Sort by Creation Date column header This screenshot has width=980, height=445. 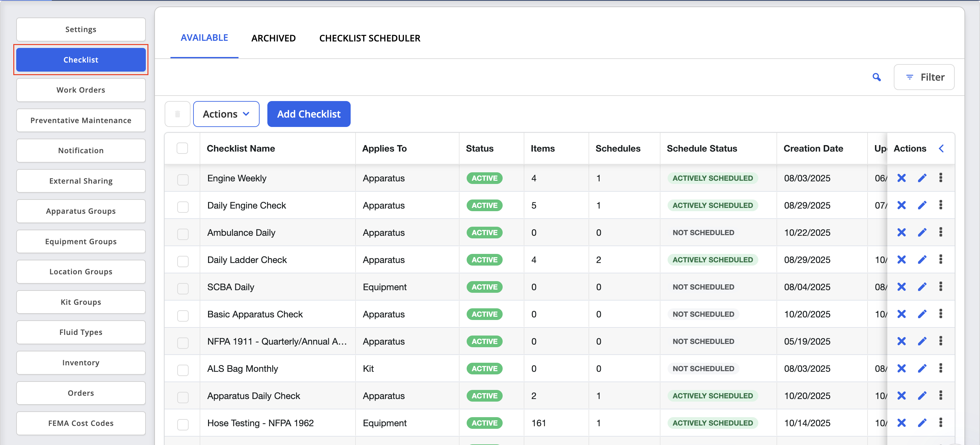click(x=813, y=149)
